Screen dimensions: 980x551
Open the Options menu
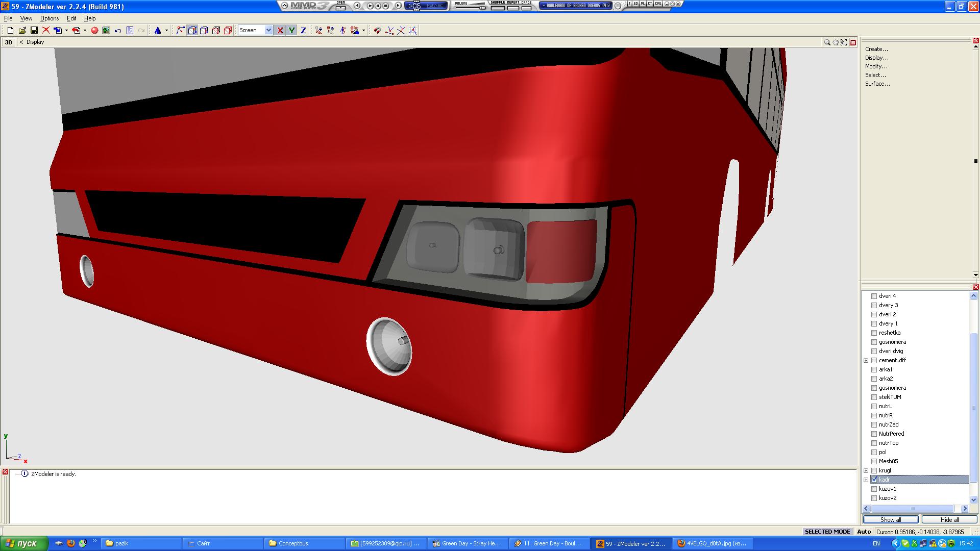49,18
